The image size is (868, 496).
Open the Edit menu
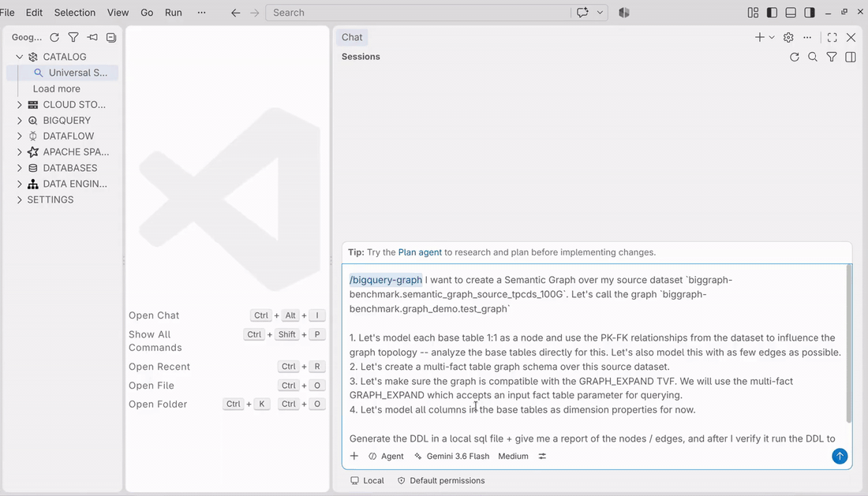click(34, 12)
